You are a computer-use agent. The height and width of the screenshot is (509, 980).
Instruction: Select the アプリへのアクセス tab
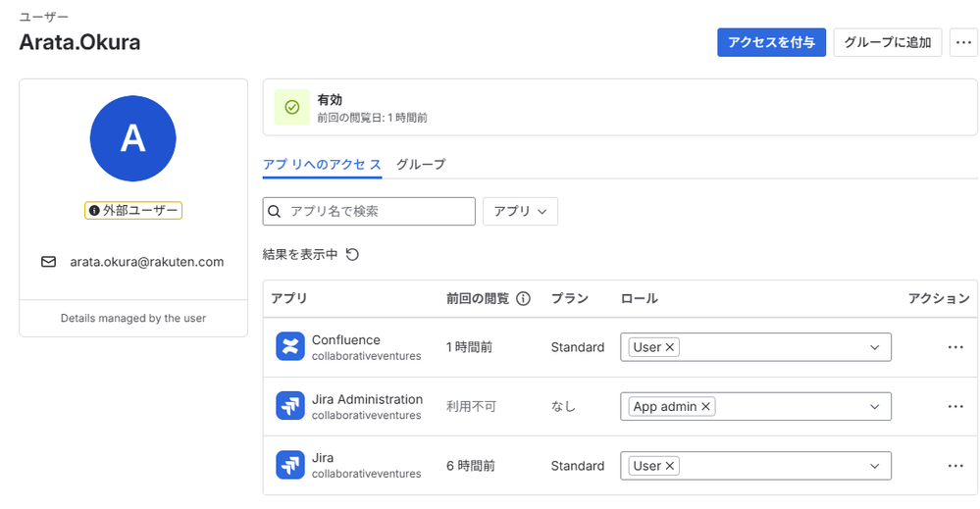[x=322, y=164]
